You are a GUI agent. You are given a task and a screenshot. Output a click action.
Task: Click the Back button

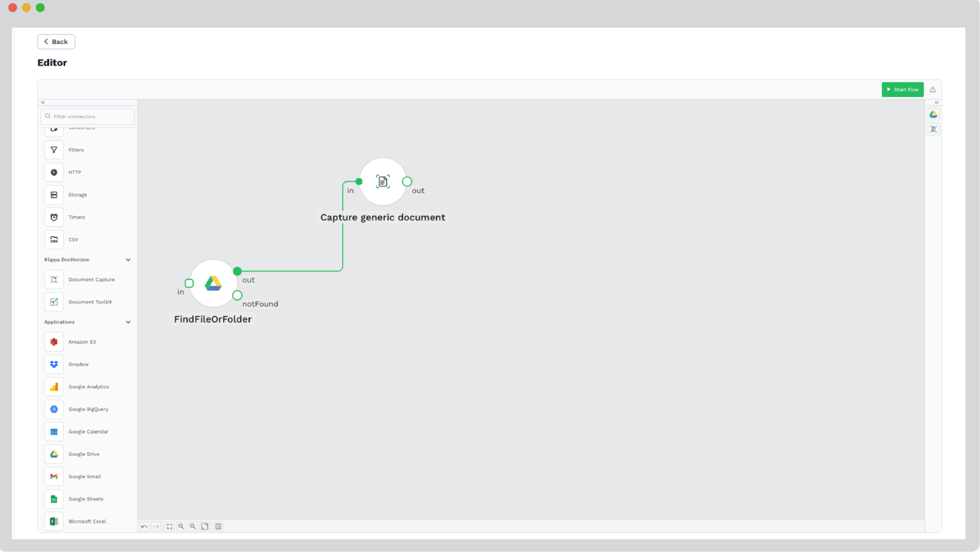[56, 41]
